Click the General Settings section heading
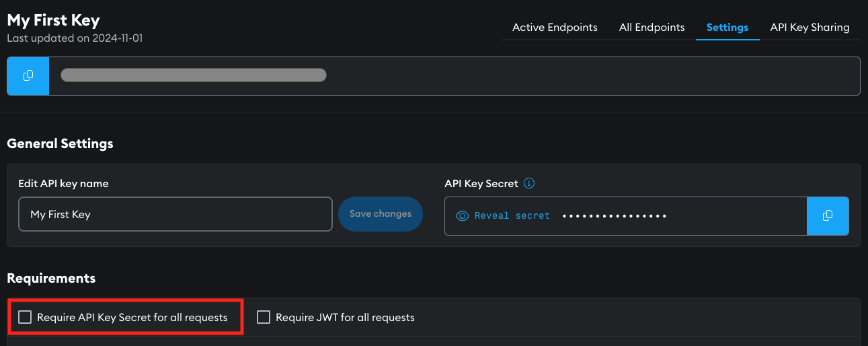 coord(60,143)
